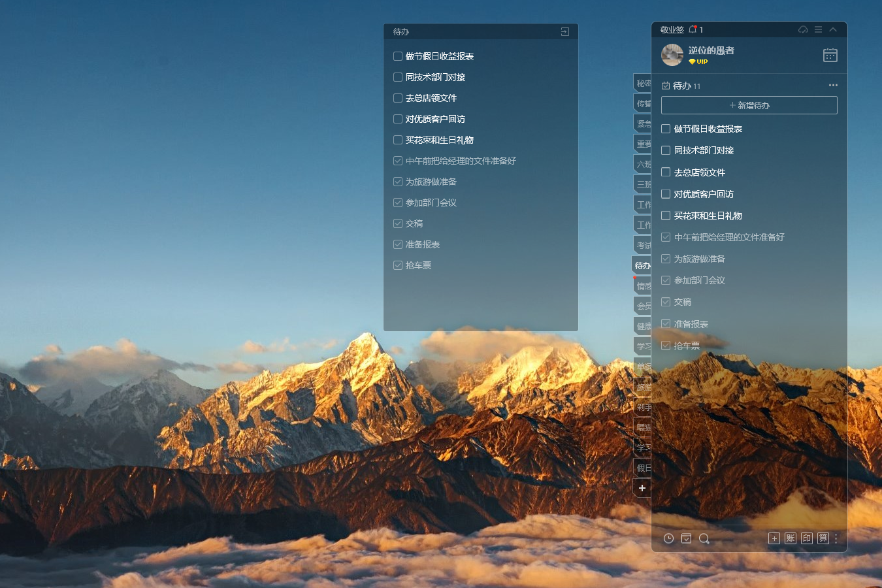
Task: Switch to the 考试 category tab
Action: pos(643,245)
